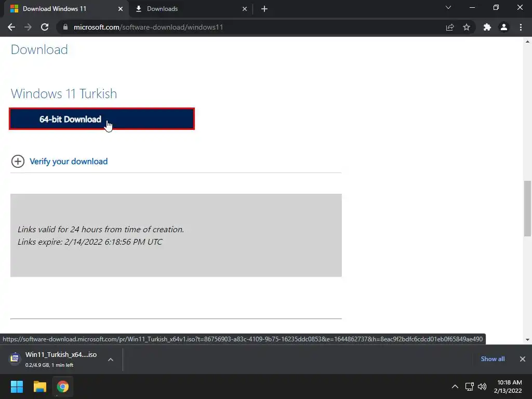Click Show all downloads
Image resolution: width=532 pixels, height=399 pixels.
[x=493, y=359]
